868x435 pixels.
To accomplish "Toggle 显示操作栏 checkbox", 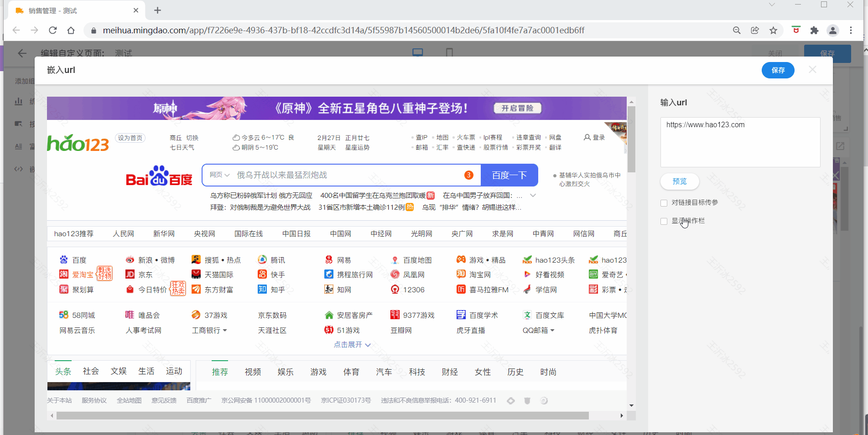I will [664, 221].
